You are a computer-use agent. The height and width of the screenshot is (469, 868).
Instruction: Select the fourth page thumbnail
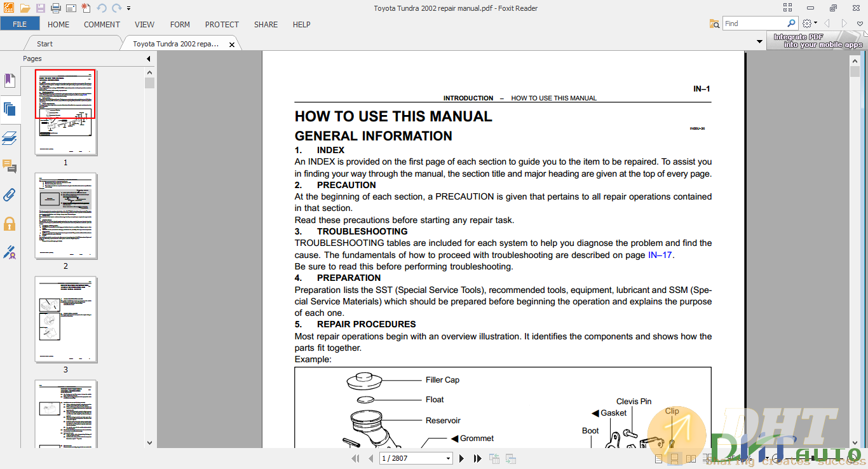(x=65, y=414)
